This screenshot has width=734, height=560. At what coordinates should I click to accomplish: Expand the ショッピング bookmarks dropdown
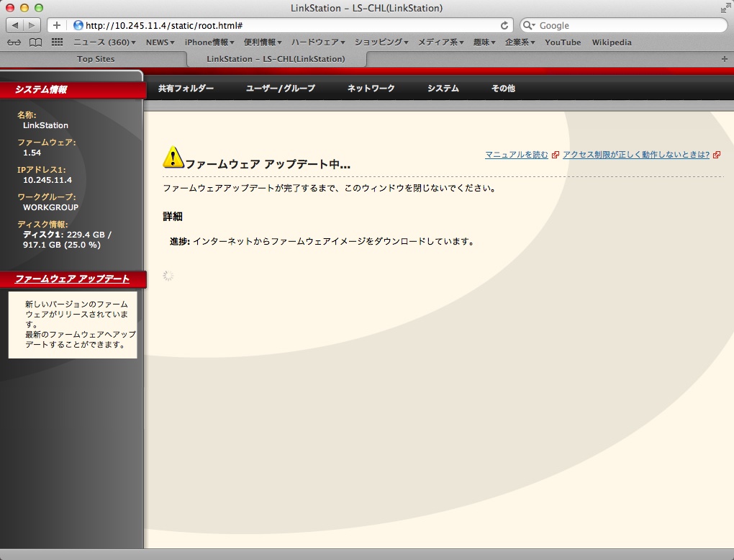point(381,42)
